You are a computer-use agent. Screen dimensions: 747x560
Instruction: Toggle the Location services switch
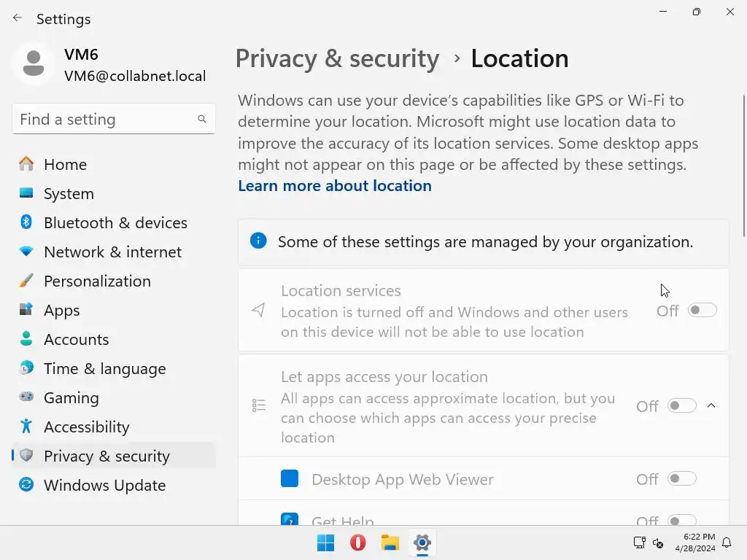703,311
